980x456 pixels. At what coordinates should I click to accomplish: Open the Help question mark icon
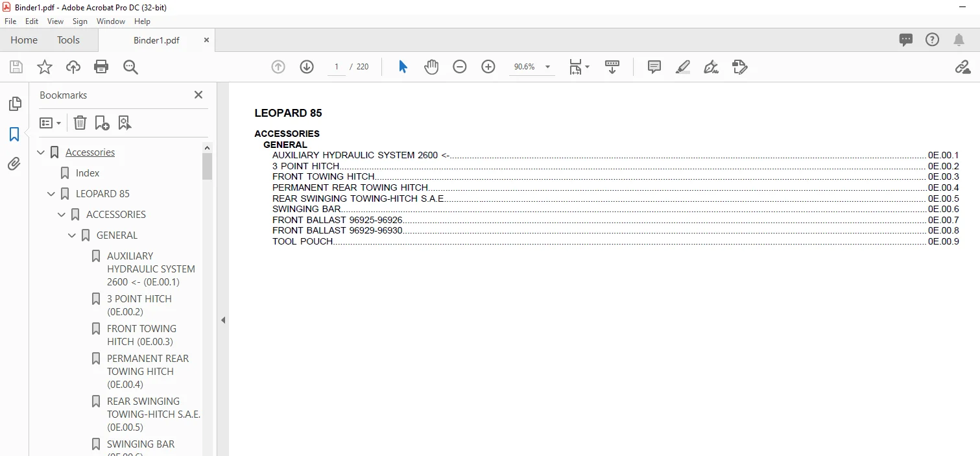pyautogui.click(x=932, y=40)
